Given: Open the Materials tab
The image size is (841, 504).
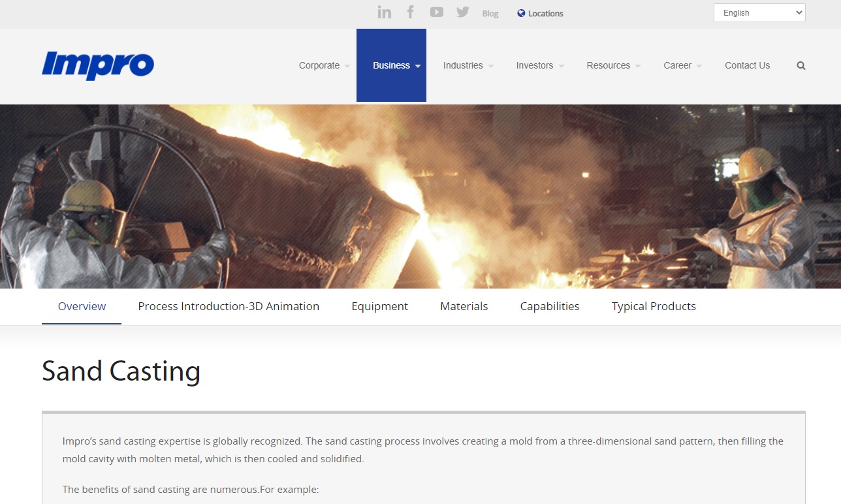Looking at the screenshot, I should [464, 306].
